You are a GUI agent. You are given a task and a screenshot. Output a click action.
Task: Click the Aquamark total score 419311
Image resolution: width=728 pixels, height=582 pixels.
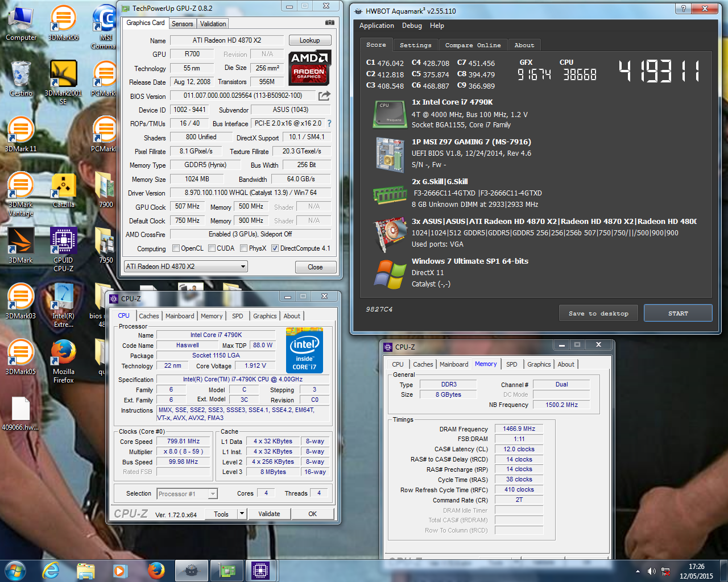click(x=660, y=72)
